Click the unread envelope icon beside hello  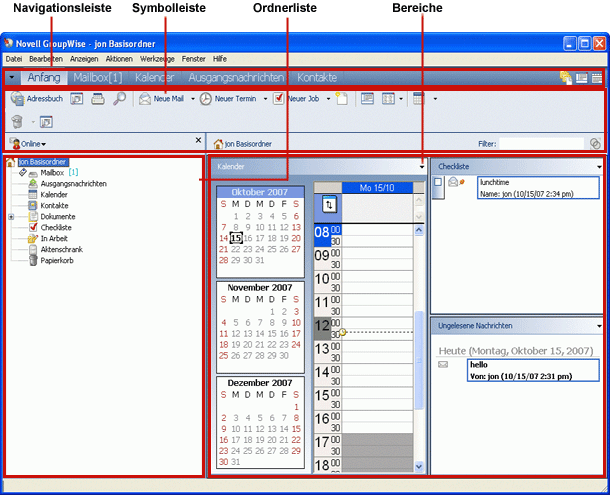coord(443,365)
